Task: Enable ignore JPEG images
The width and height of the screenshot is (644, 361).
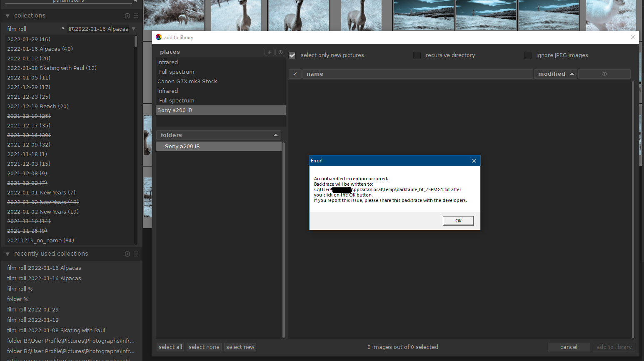Action: [528, 55]
